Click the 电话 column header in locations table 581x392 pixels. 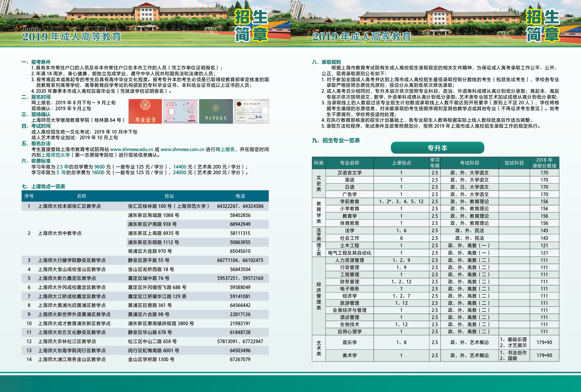click(240, 196)
